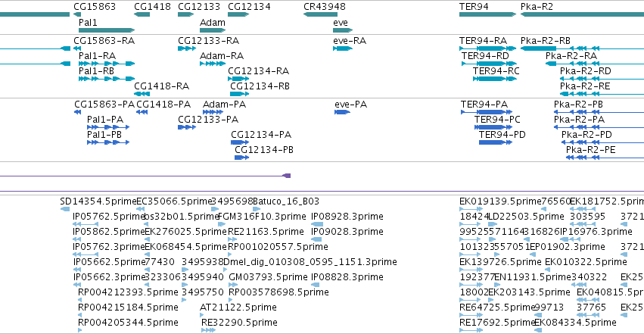Click the Pal1 gene label
The image size is (644, 334).
(x=88, y=22)
